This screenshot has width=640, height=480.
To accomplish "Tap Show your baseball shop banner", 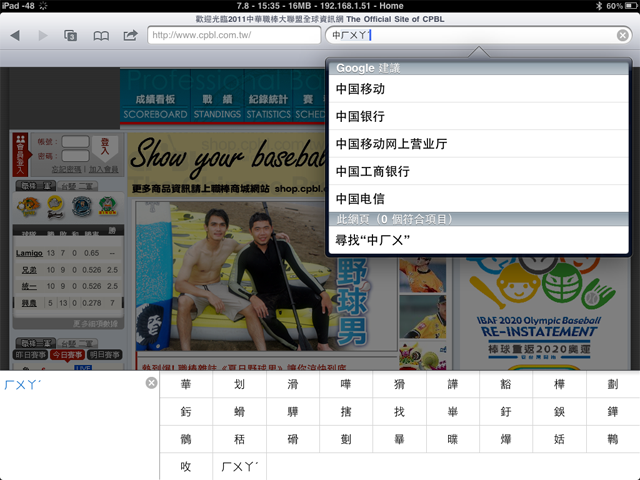I will click(x=227, y=164).
